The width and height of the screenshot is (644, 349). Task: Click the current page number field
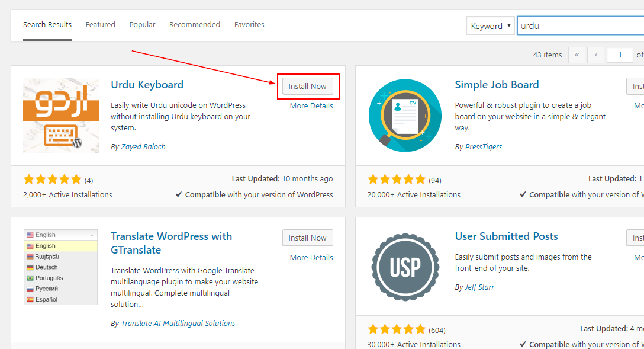pyautogui.click(x=620, y=55)
